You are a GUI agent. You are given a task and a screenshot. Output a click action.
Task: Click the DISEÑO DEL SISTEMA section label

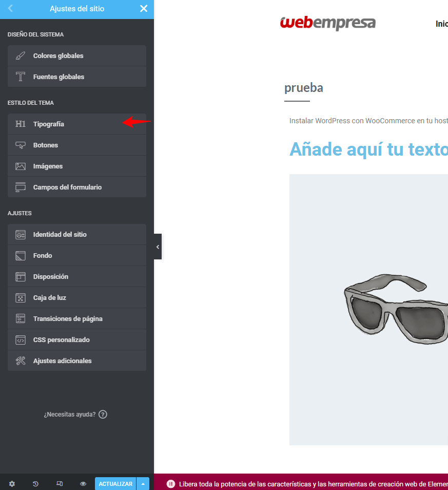pos(35,34)
